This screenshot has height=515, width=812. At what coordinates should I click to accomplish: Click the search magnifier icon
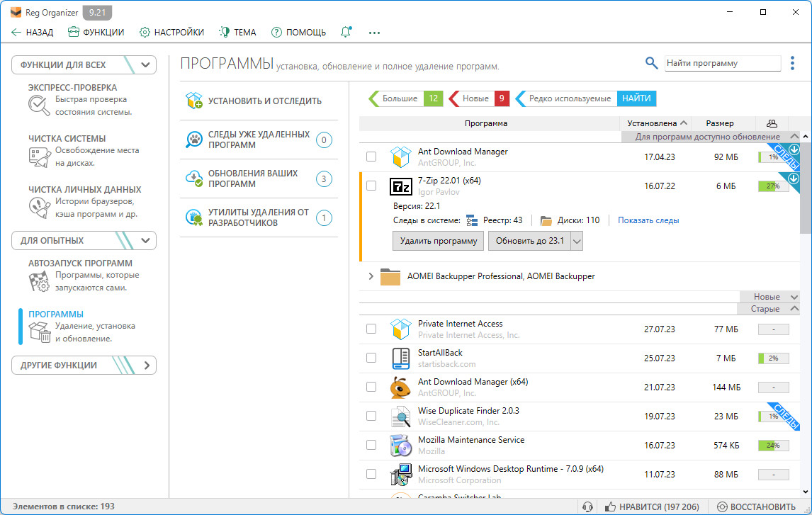651,62
